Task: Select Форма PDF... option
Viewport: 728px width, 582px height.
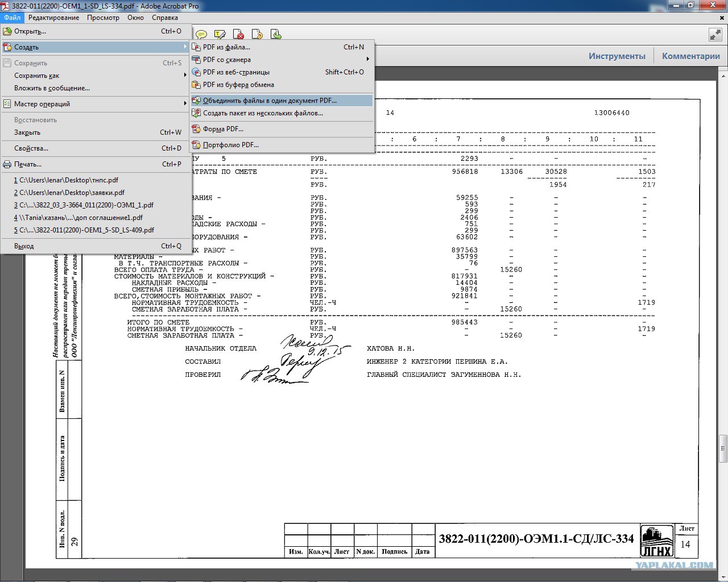Action: [x=282, y=129]
